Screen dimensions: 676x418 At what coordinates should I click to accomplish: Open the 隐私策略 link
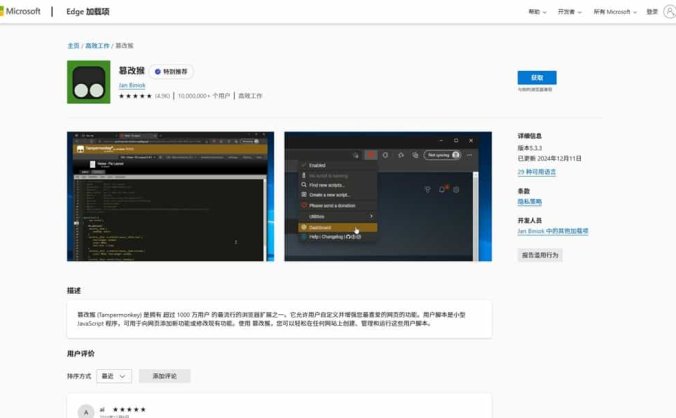pyautogui.click(x=530, y=200)
